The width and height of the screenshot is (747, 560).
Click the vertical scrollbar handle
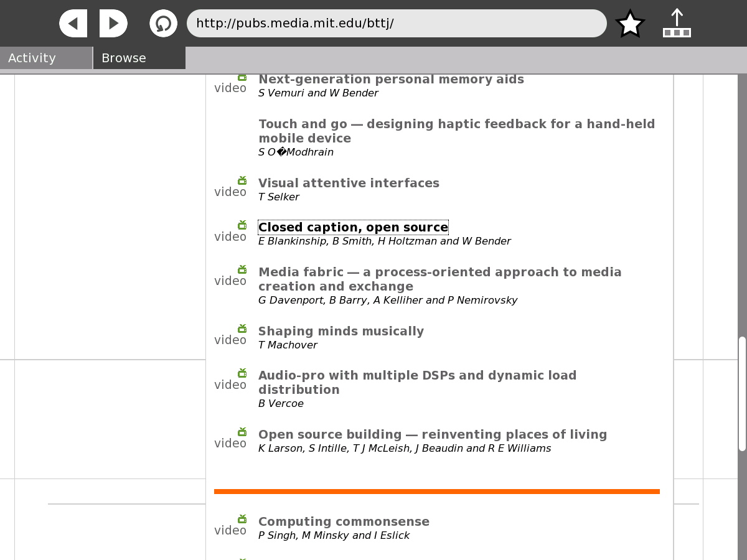coord(742,393)
